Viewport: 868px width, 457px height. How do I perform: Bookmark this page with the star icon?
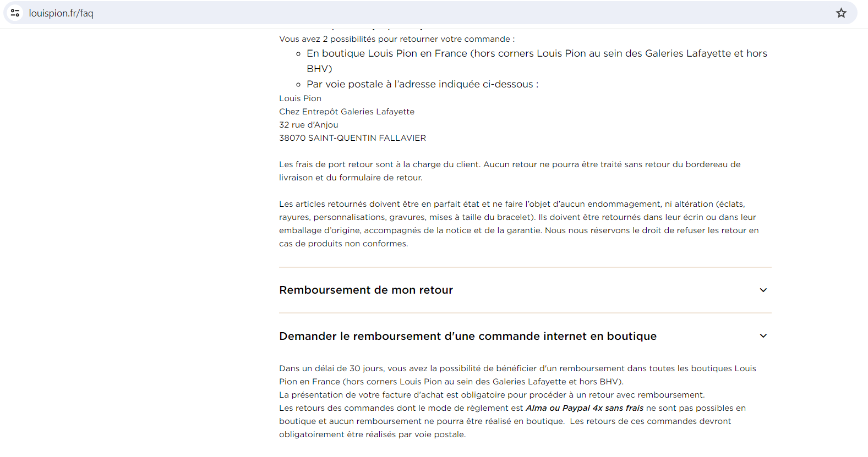(841, 13)
